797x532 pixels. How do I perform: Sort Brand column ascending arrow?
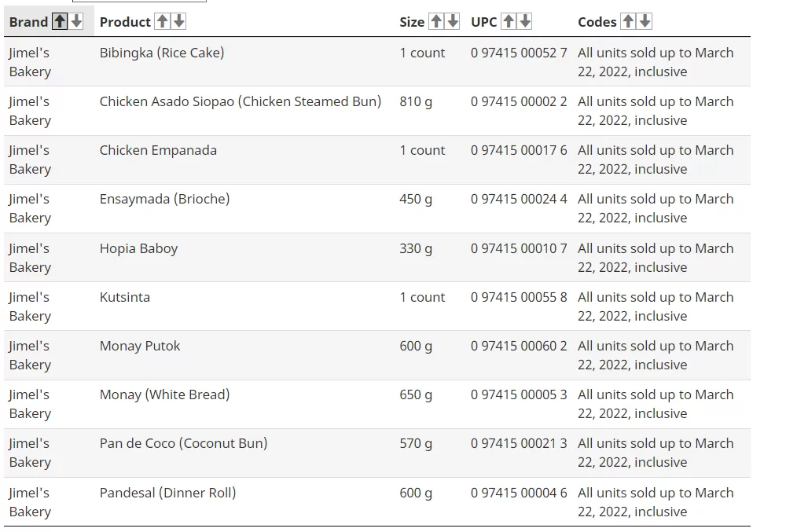point(60,21)
